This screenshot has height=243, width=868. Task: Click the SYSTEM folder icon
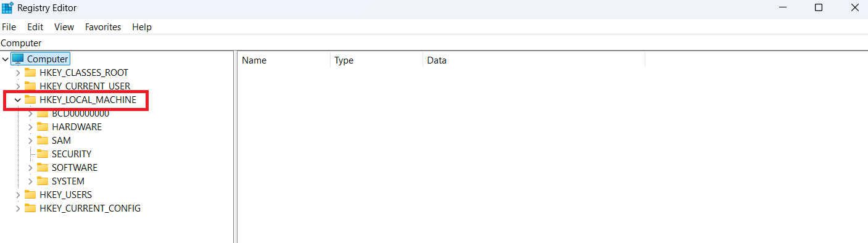click(43, 181)
